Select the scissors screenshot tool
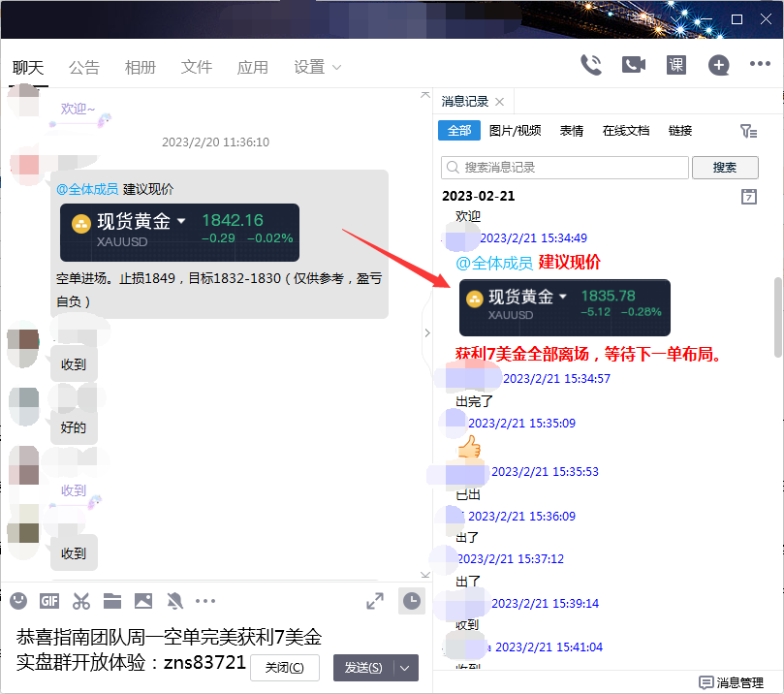This screenshot has height=694, width=784. pyautogui.click(x=80, y=601)
